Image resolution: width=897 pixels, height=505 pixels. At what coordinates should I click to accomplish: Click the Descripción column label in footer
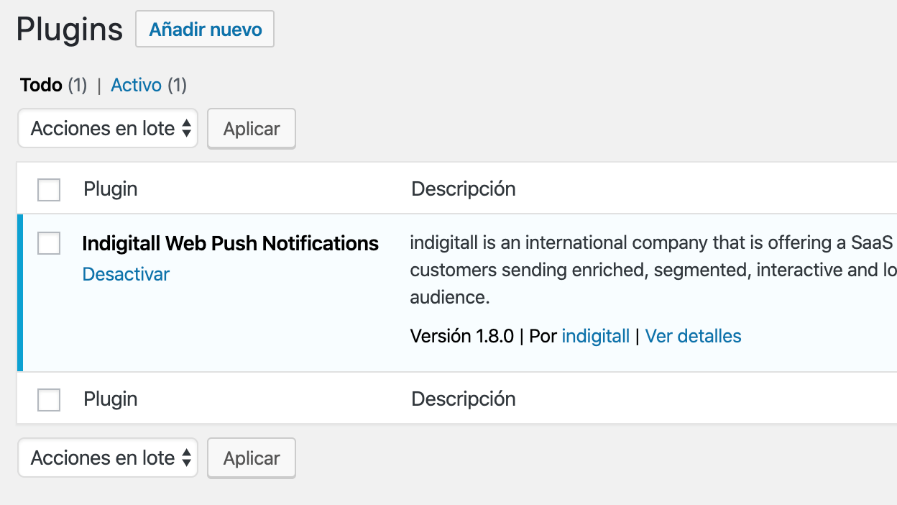[463, 399]
